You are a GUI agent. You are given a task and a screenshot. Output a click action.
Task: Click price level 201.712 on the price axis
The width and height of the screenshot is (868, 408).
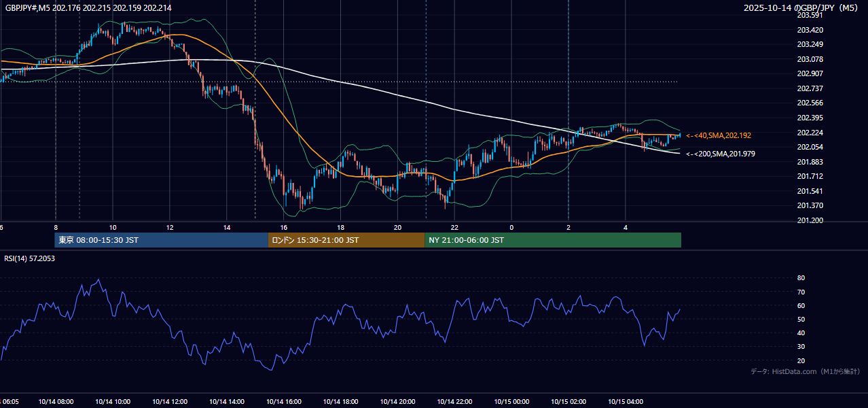click(810, 176)
